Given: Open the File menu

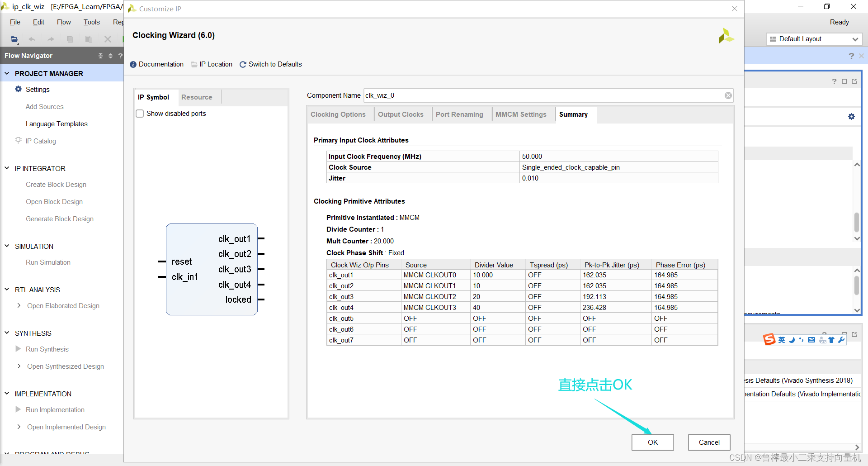Looking at the screenshot, I should (15, 22).
